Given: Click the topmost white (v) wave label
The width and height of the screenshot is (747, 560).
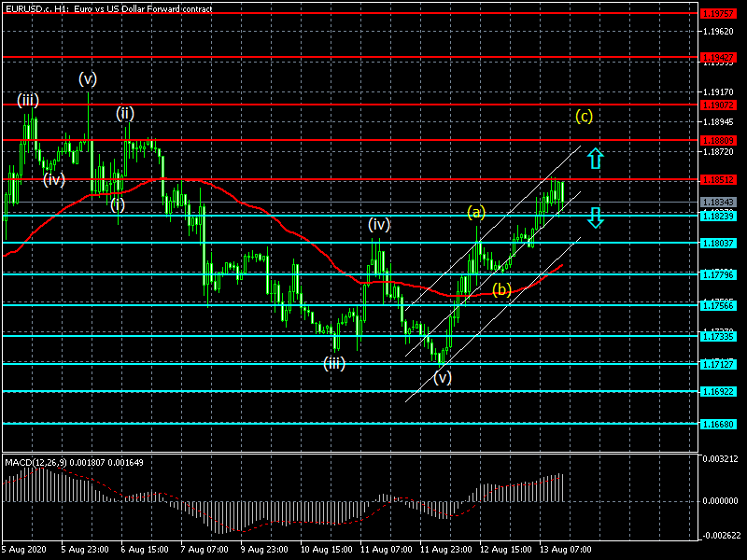Looking at the screenshot, I should coord(88,77).
